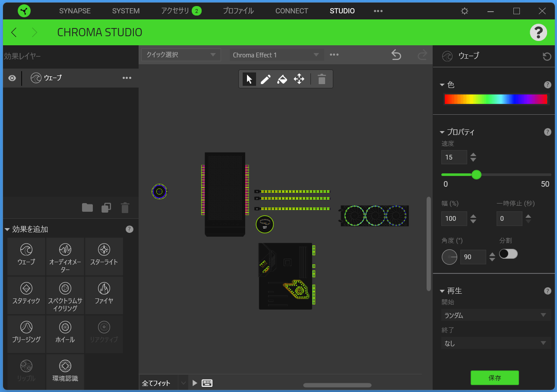
Task: Open help for 効果を追加 section
Action: (129, 229)
